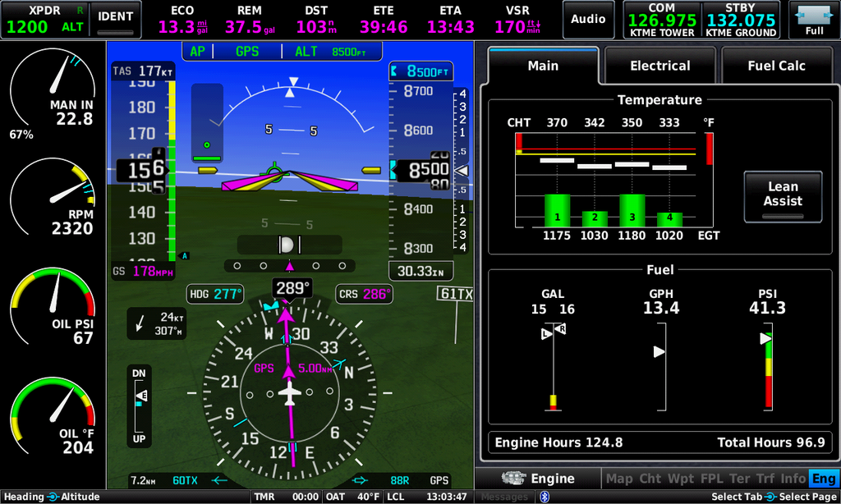Screen dimensions: 841x504
Task: Tap the Full screen layout icon
Action: click(814, 20)
